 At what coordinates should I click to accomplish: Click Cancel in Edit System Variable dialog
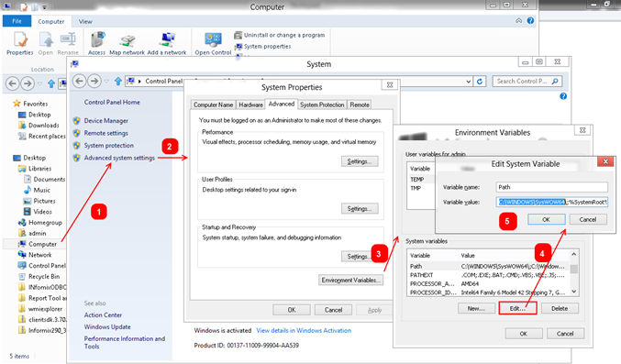(x=588, y=219)
